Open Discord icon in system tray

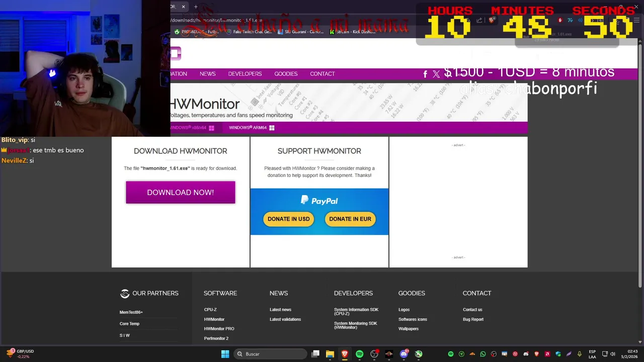pos(526,354)
